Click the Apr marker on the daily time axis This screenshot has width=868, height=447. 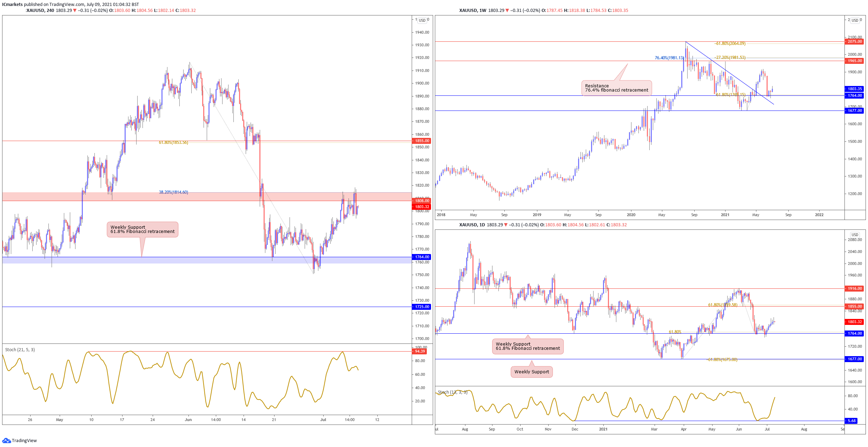[x=683, y=429]
